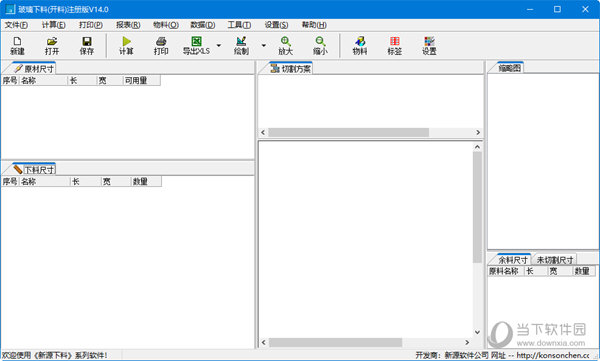The height and width of the screenshot is (361, 600).
Task: Select the 原材尺寸 tab
Action: coord(34,69)
